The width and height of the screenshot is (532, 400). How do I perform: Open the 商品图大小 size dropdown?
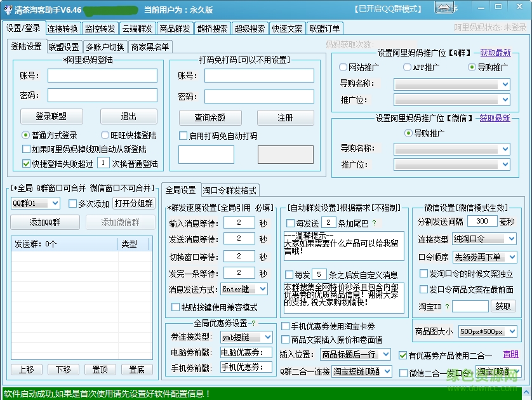512,331
